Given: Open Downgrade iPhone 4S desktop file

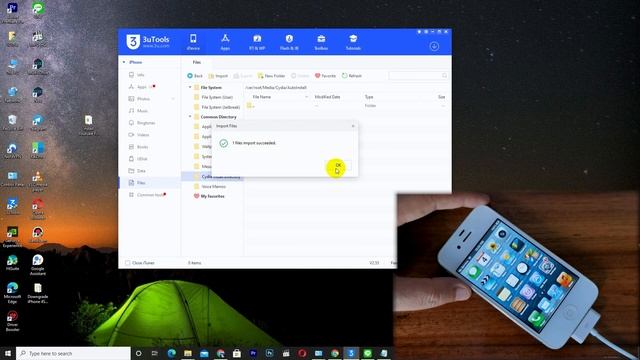Looking at the screenshot, I should pos(38,293).
